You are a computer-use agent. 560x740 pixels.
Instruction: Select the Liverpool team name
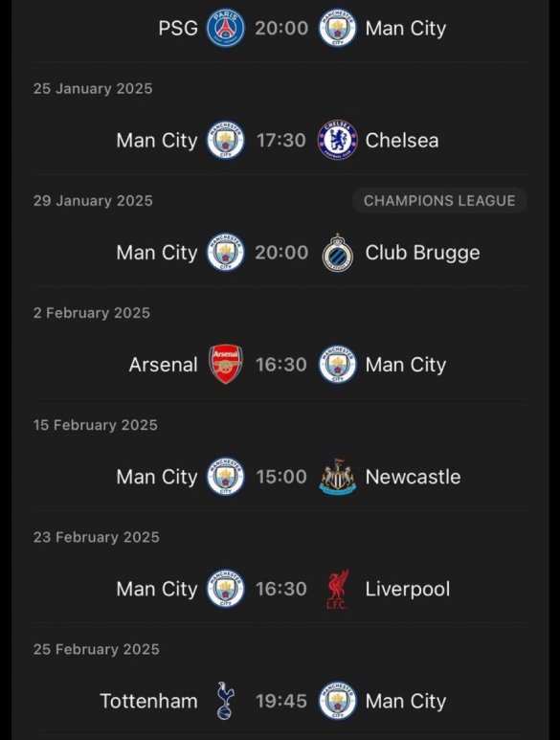point(408,589)
